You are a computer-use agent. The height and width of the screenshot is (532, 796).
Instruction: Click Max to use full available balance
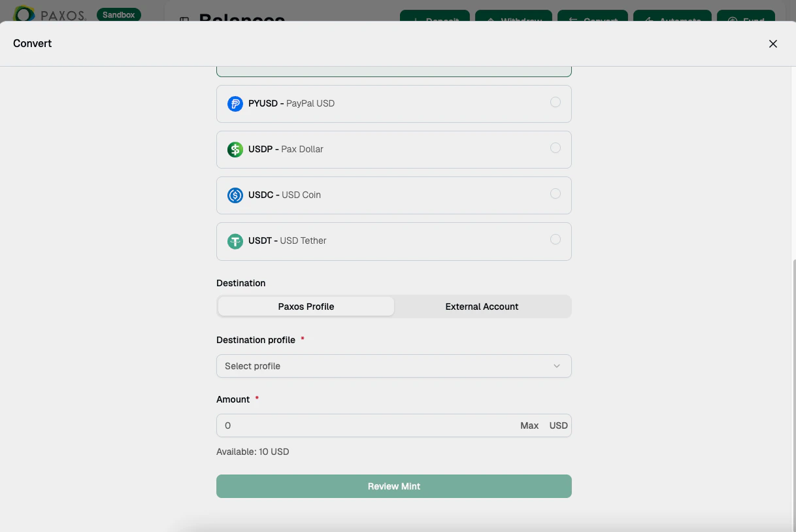(x=529, y=425)
